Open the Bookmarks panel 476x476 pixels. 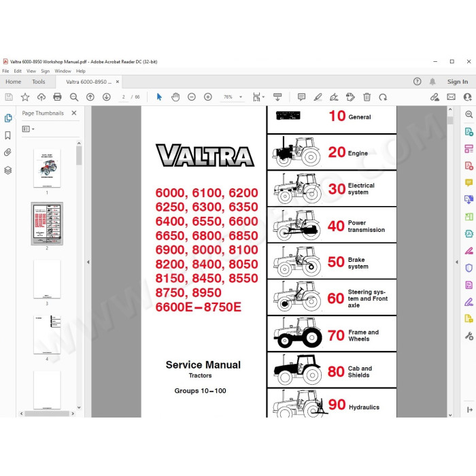(x=8, y=135)
